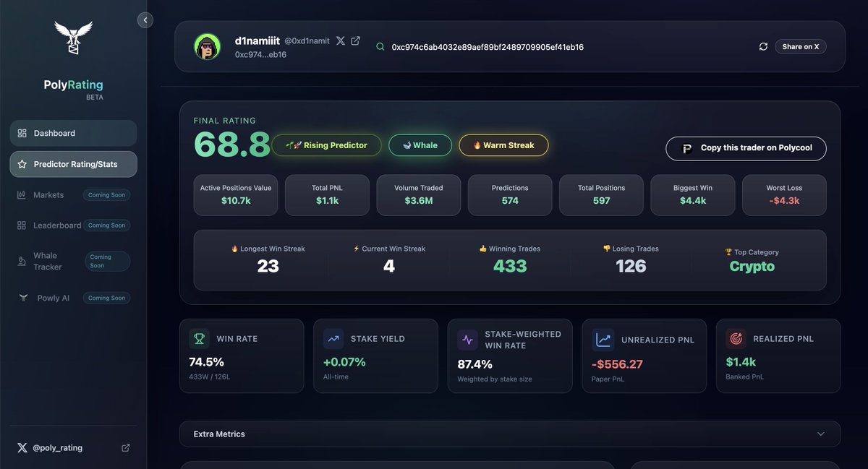Open the trader's X profile icon

point(341,41)
